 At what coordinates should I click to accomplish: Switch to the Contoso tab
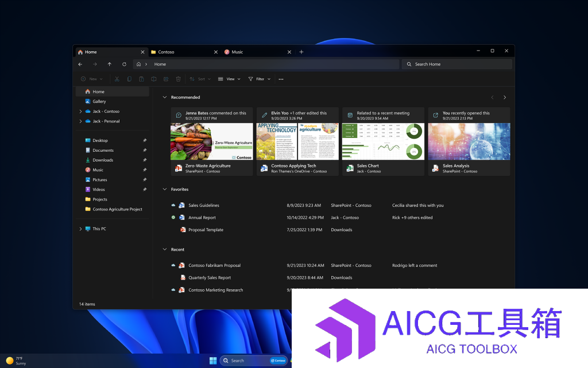point(184,52)
